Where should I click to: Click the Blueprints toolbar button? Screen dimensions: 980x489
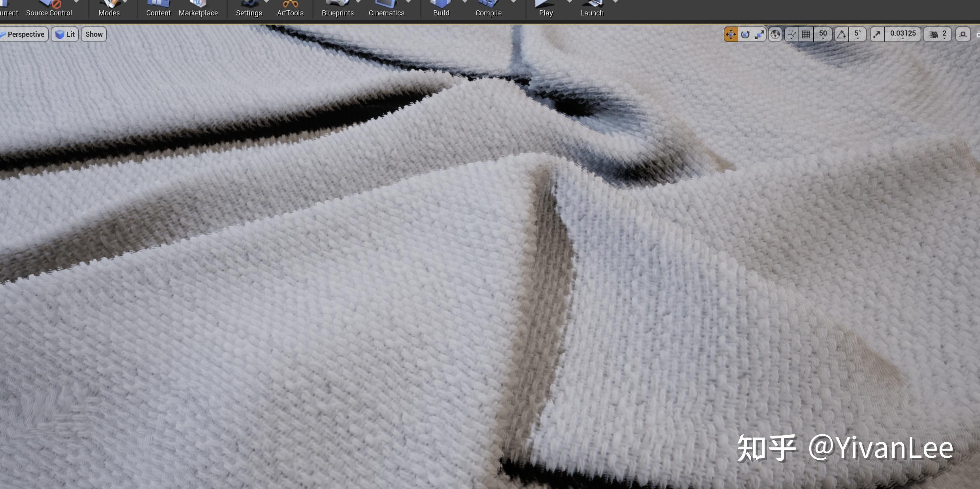coord(337,9)
